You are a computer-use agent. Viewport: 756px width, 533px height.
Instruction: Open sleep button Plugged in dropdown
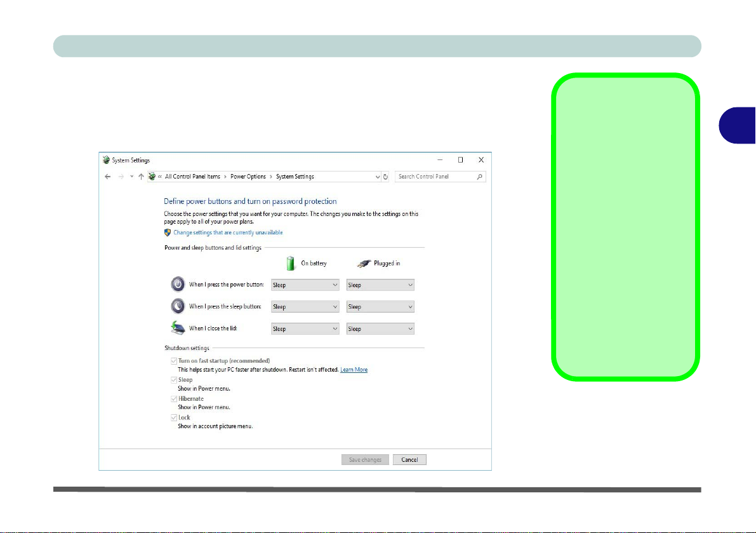point(380,307)
